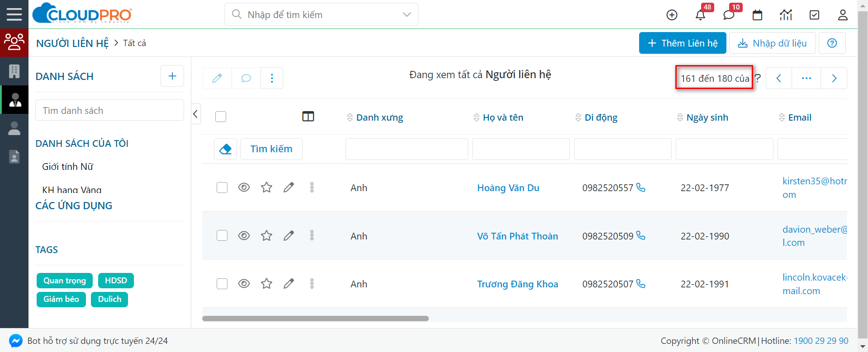Edit the Hoàng Văn Du row with pencil

[x=289, y=187]
